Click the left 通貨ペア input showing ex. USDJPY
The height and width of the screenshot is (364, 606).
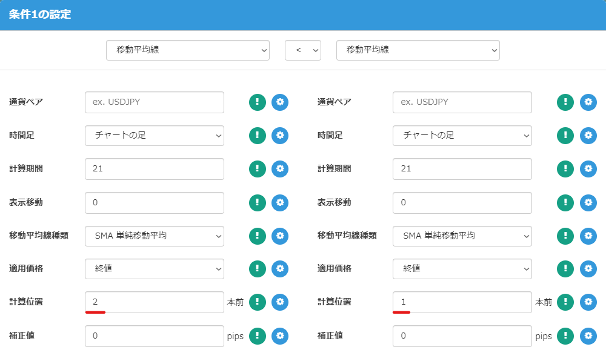(x=155, y=102)
